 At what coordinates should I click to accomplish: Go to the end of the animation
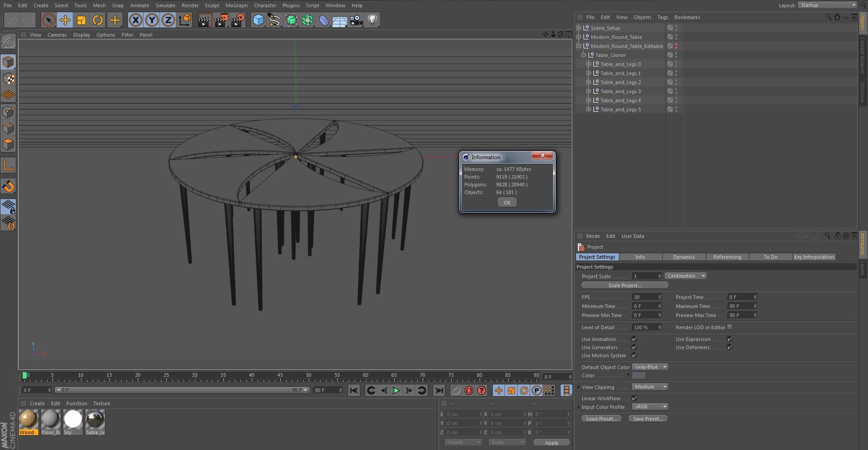click(439, 390)
